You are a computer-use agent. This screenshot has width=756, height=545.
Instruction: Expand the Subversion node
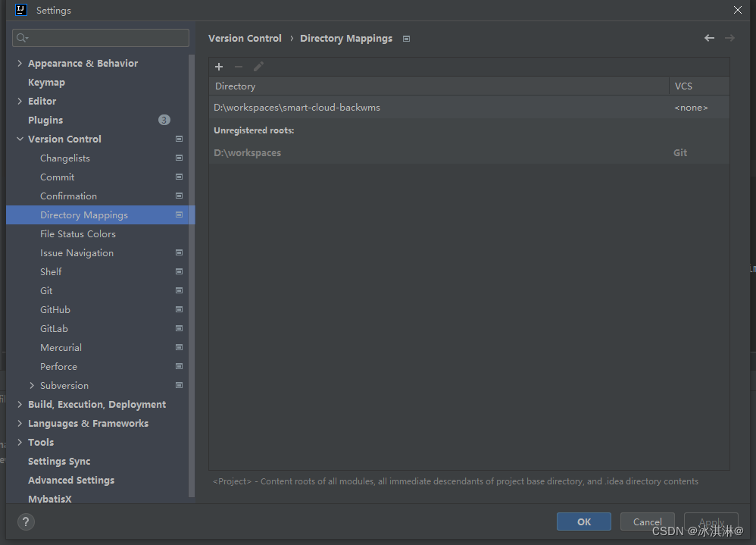(32, 385)
